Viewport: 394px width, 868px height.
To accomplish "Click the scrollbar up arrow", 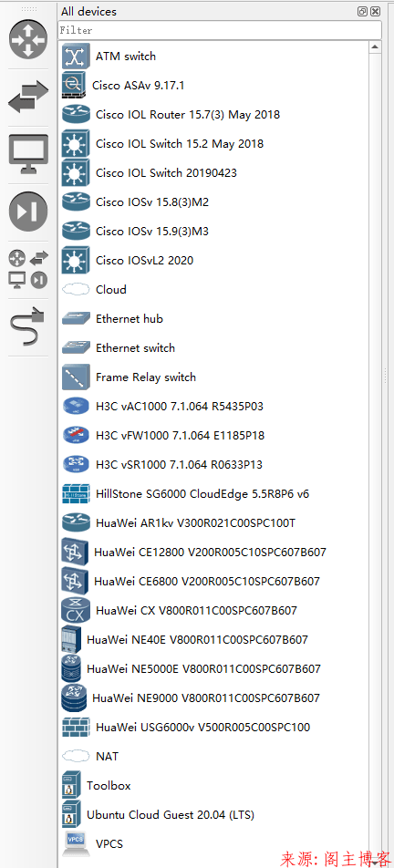I will (x=375, y=46).
